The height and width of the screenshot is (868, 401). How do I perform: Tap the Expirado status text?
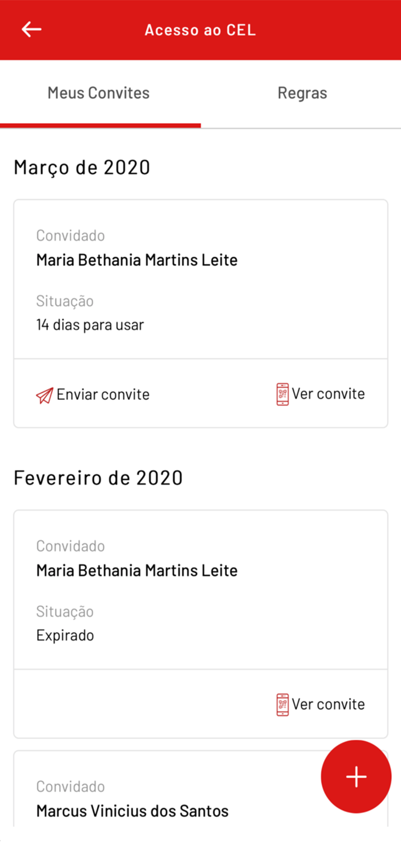point(65,635)
